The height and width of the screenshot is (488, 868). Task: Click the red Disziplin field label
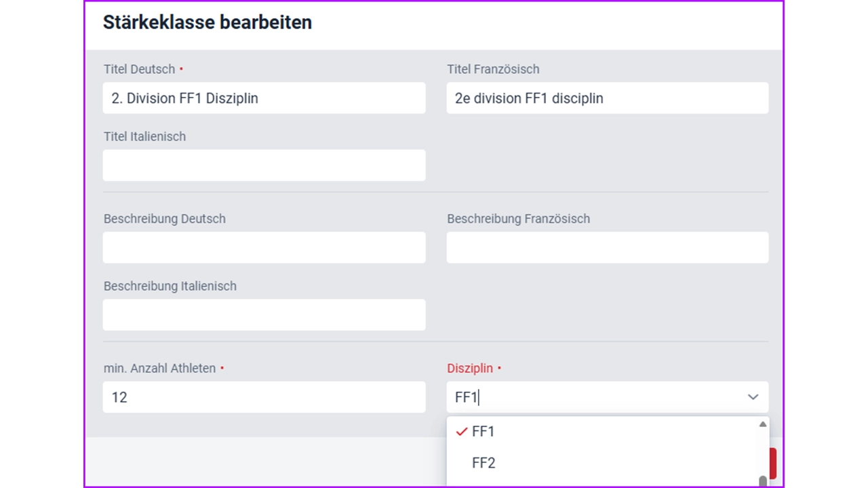(x=470, y=368)
